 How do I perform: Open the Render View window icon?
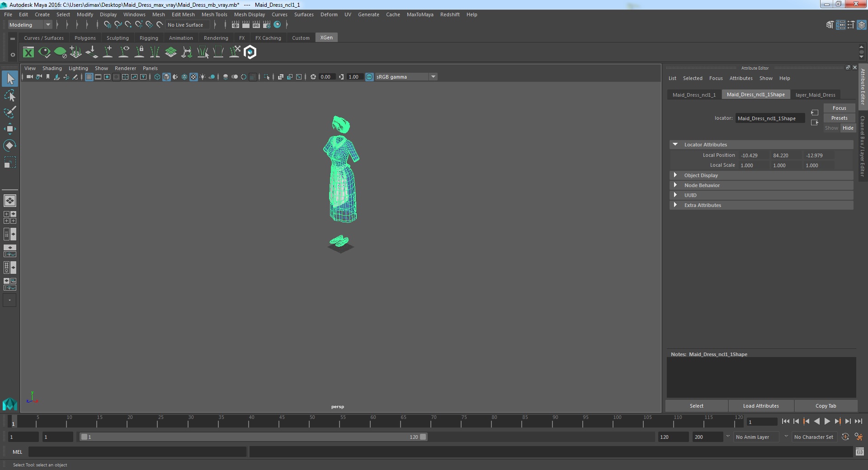pyautogui.click(x=236, y=25)
